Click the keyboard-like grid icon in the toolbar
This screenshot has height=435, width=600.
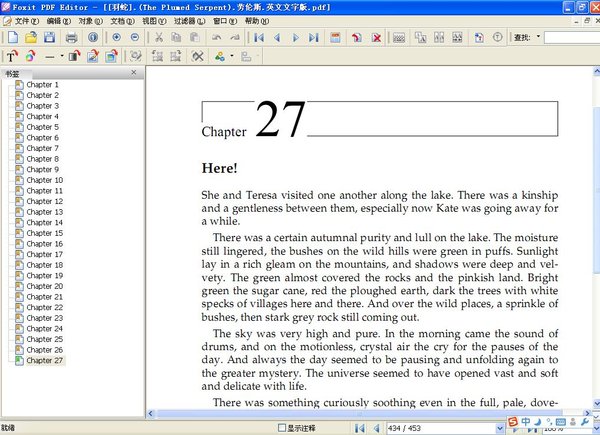pyautogui.click(x=399, y=37)
